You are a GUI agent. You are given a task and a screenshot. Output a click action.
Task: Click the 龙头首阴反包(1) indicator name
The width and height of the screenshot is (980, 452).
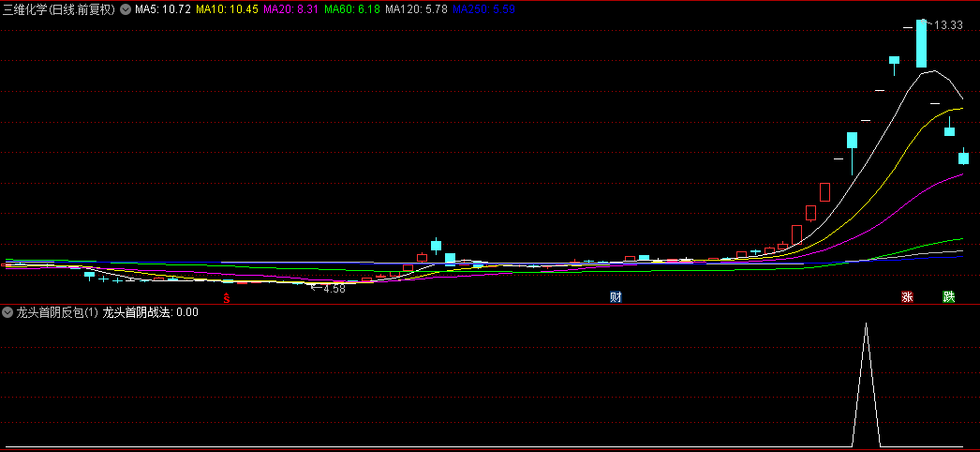[57, 312]
